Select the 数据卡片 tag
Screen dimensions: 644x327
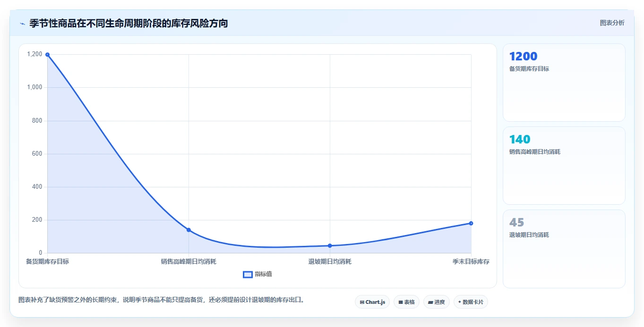(x=471, y=302)
